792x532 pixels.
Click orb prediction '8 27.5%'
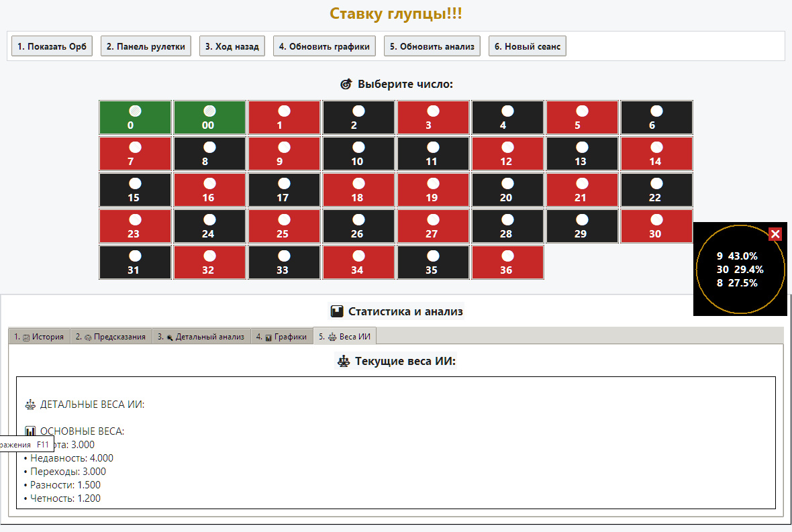click(x=737, y=283)
